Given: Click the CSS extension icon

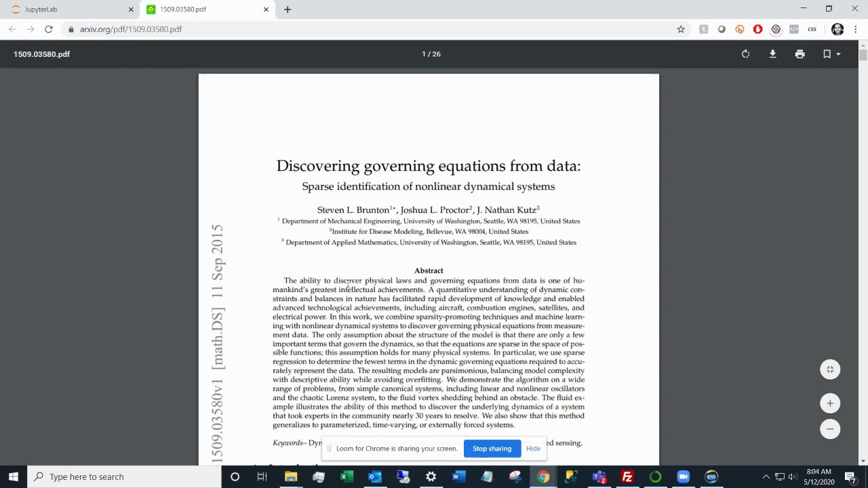Looking at the screenshot, I should pos(812,29).
